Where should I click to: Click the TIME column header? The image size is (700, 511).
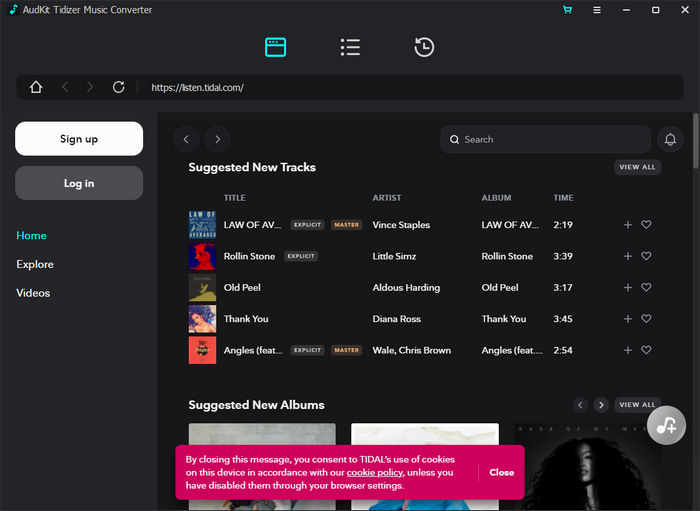coord(563,198)
